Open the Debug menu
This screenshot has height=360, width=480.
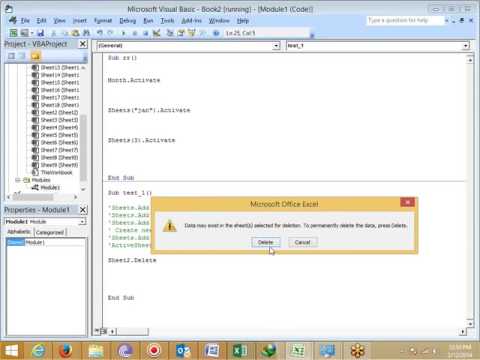(x=128, y=21)
